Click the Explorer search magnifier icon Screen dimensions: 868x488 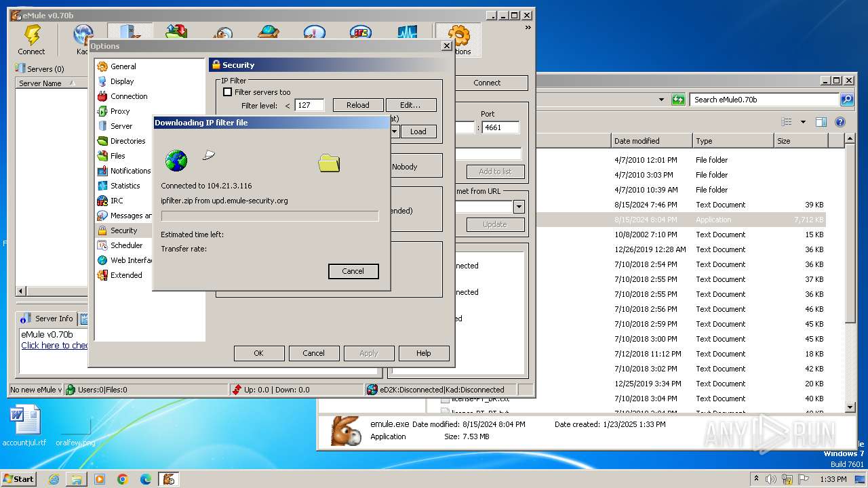(847, 100)
